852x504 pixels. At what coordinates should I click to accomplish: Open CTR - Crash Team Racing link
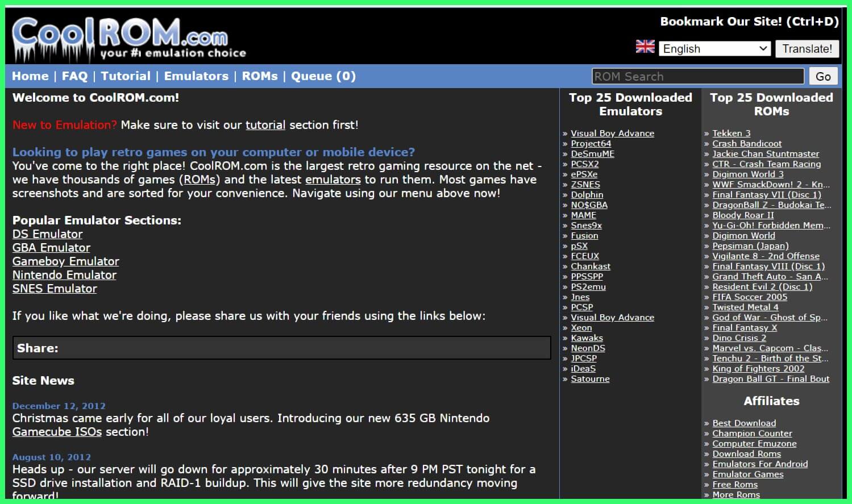click(x=767, y=164)
